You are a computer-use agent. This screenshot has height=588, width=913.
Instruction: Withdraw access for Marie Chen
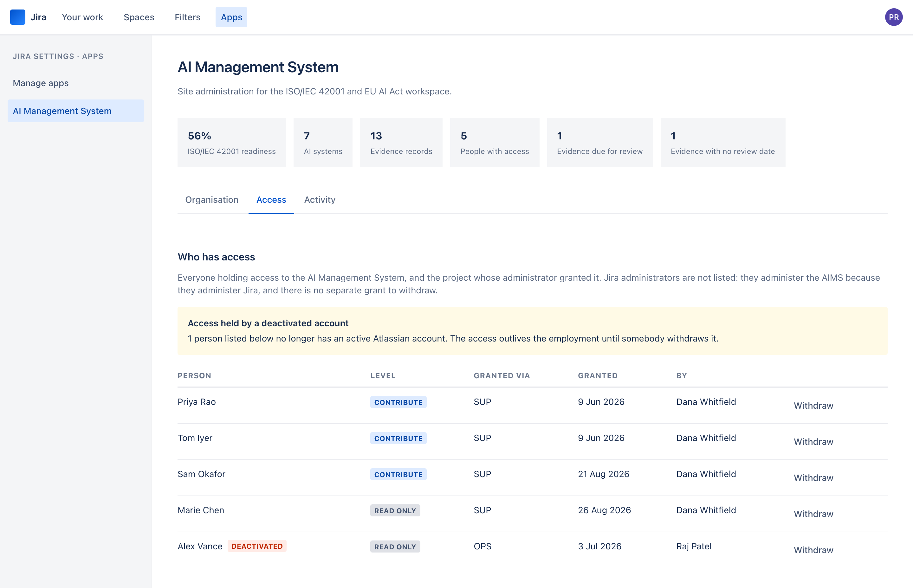coord(813,514)
